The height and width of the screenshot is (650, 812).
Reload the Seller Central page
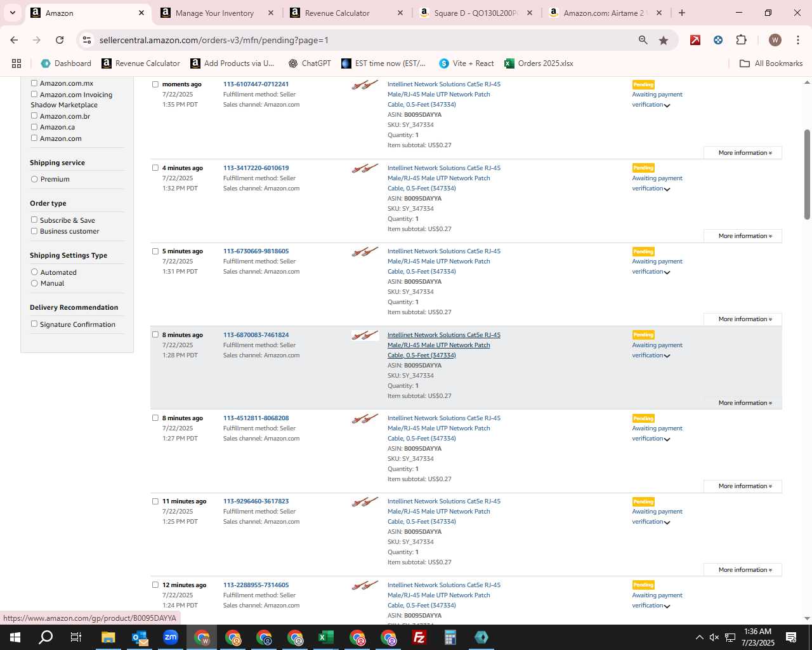[x=60, y=40]
